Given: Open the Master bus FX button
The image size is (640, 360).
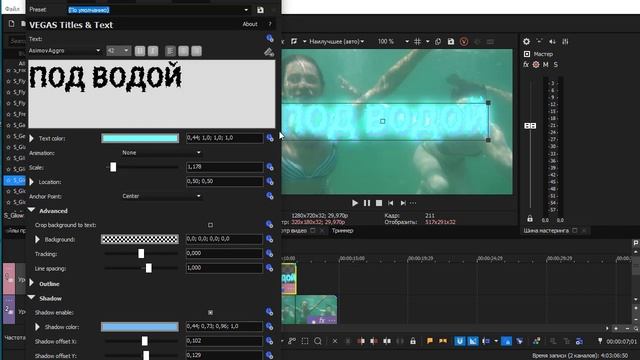Looking at the screenshot, I should click(526, 64).
